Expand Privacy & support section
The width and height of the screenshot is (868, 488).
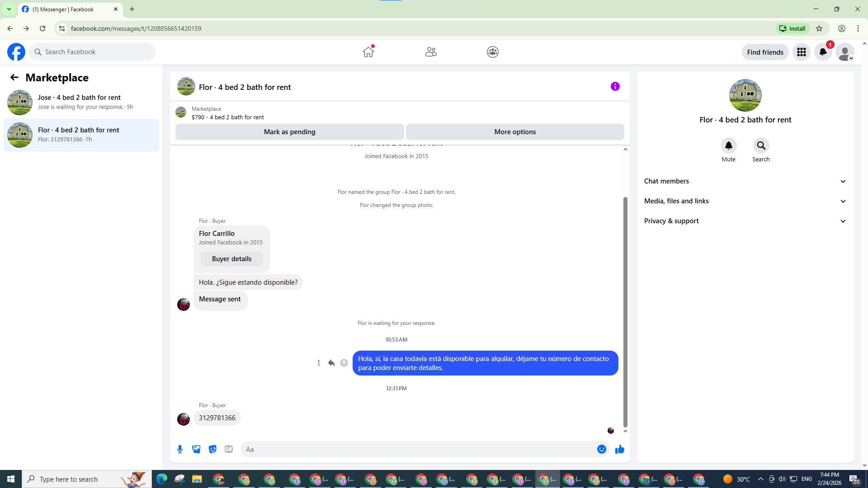click(745, 221)
